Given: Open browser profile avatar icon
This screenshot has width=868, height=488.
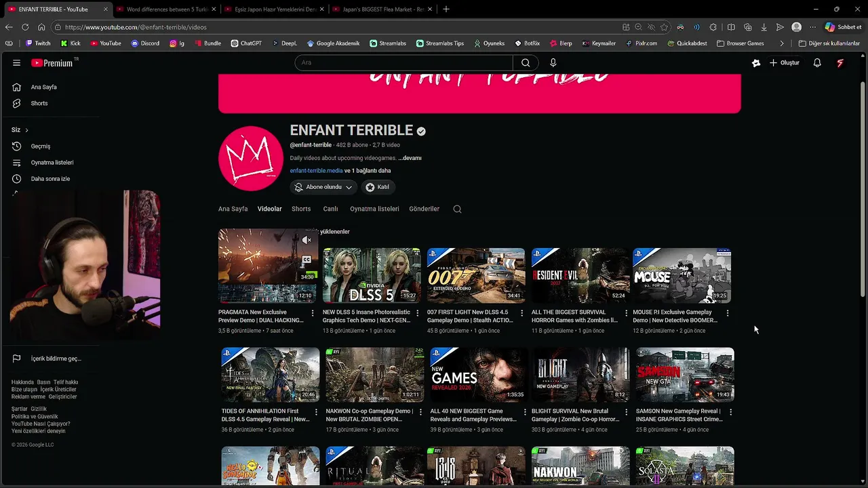Looking at the screenshot, I should [796, 27].
